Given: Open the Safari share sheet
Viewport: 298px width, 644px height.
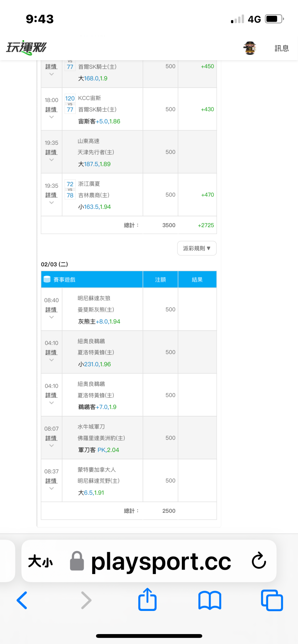Looking at the screenshot, I should [x=147, y=599].
